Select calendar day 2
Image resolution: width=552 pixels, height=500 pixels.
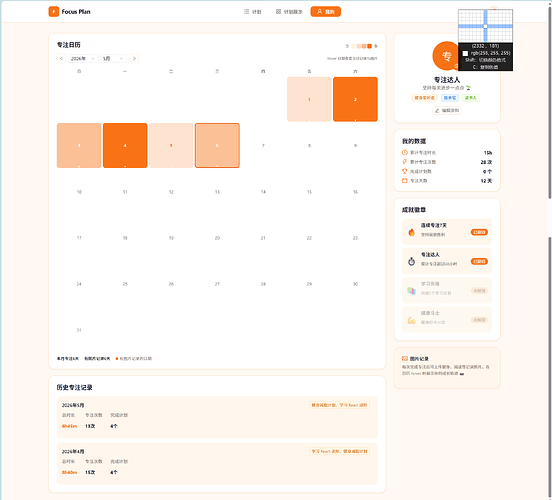355,99
